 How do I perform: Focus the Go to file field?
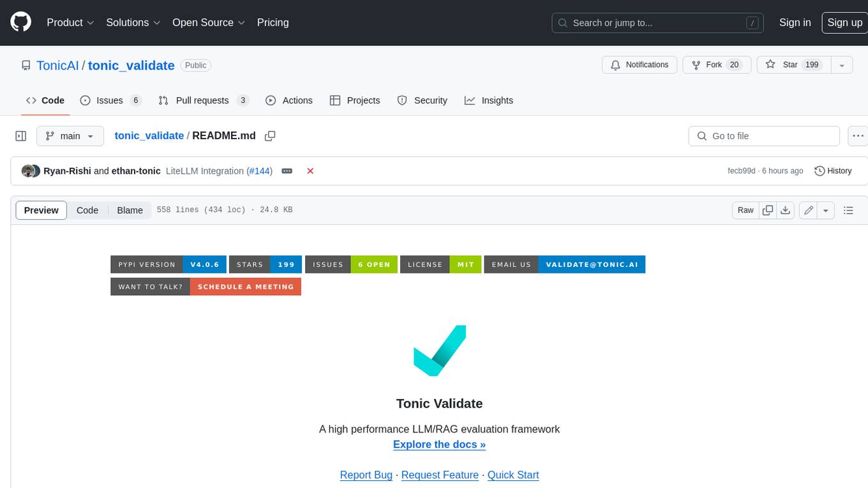764,136
